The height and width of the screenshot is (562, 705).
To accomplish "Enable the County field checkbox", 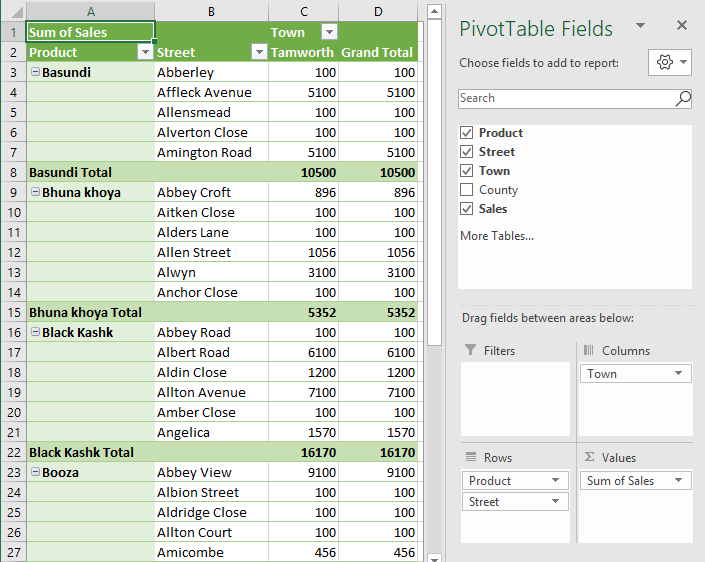I will pos(466,190).
